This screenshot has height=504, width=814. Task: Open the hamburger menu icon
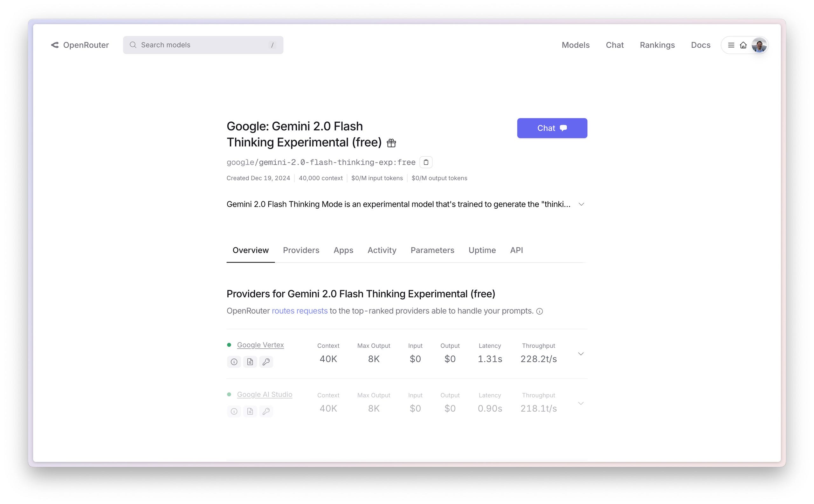pos(731,45)
